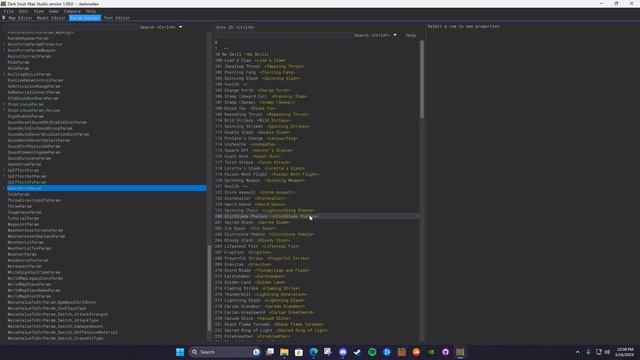Open File Explorer from the taskbar

tap(284, 352)
